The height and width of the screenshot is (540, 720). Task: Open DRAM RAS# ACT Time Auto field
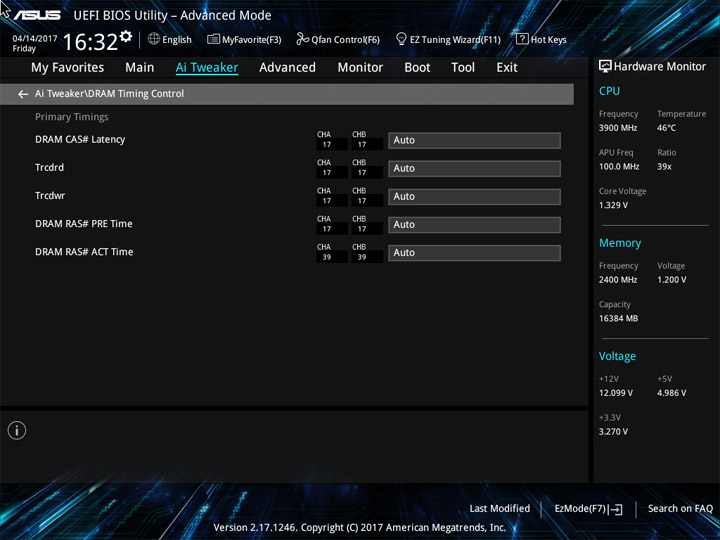[x=474, y=253]
